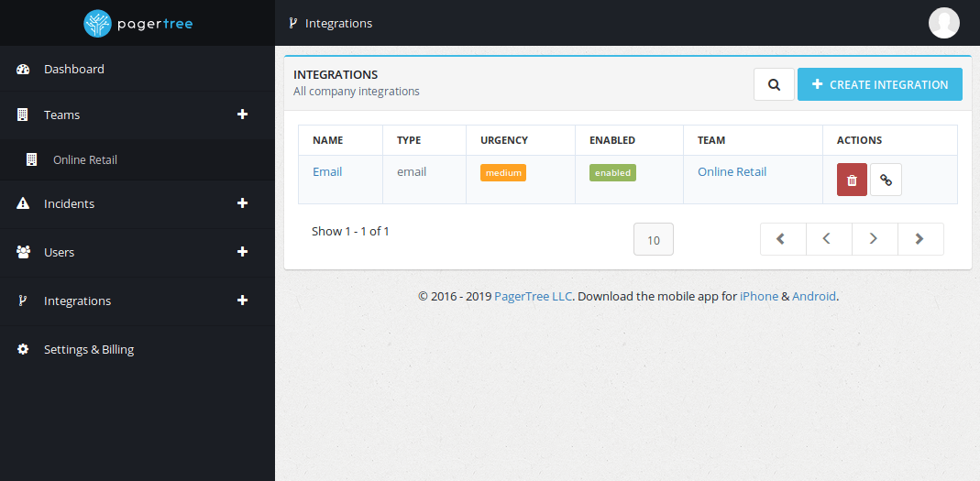Select Online Retail under Teams sidebar
The height and width of the screenshot is (481, 980).
tap(84, 159)
